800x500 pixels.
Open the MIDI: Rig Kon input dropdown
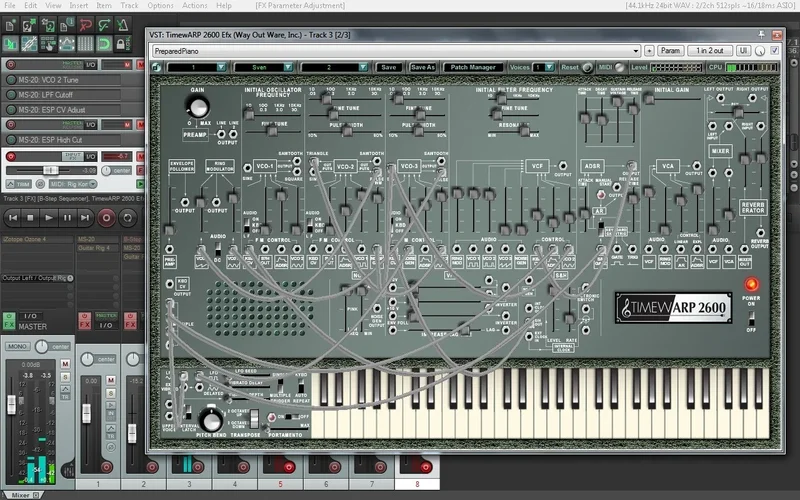coord(73,184)
